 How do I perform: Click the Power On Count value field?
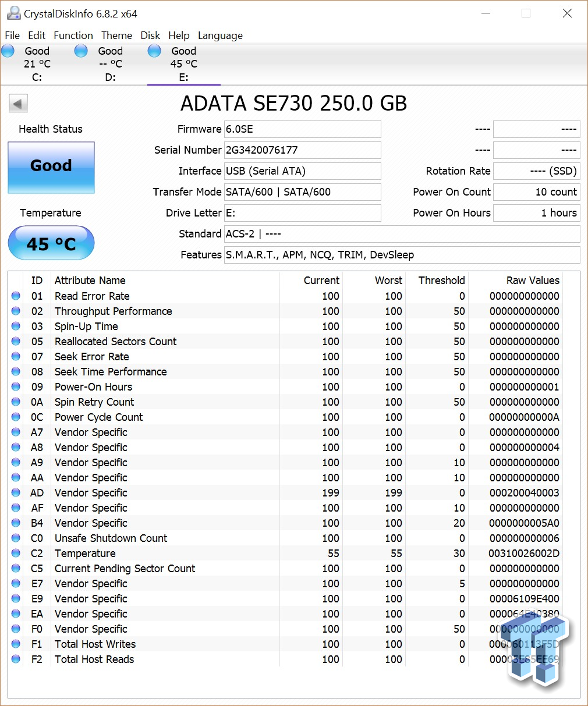[537, 192]
